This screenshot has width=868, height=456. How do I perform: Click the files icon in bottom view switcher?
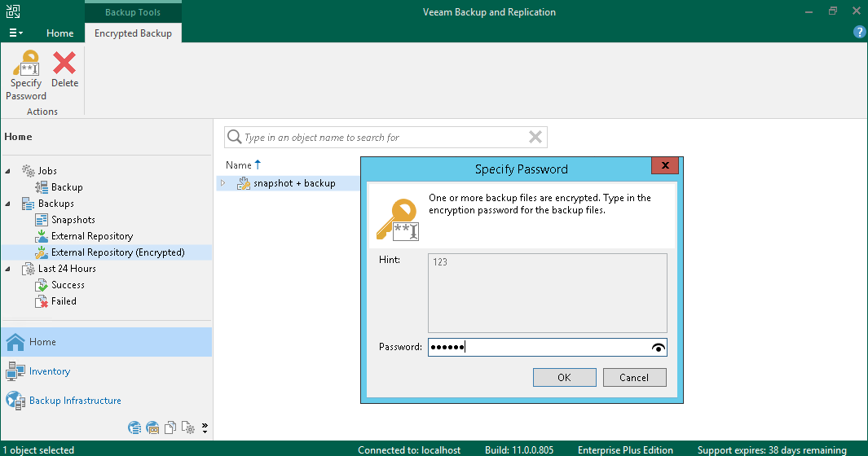[170, 427]
